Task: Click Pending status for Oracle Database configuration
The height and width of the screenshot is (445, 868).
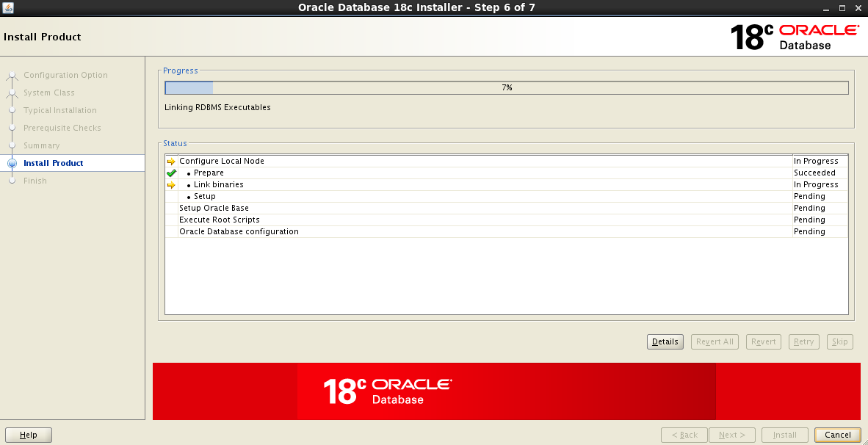Action: (809, 231)
